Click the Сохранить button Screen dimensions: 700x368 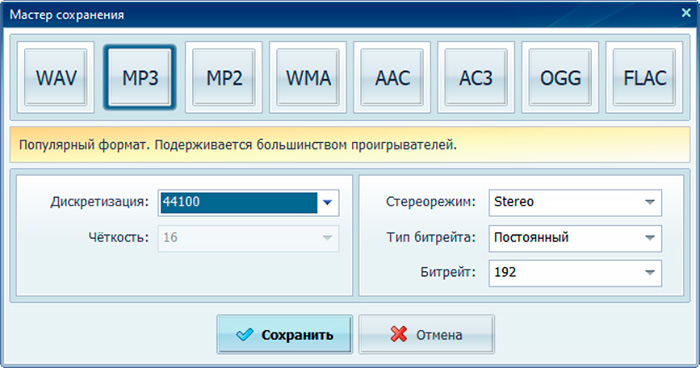(x=285, y=335)
